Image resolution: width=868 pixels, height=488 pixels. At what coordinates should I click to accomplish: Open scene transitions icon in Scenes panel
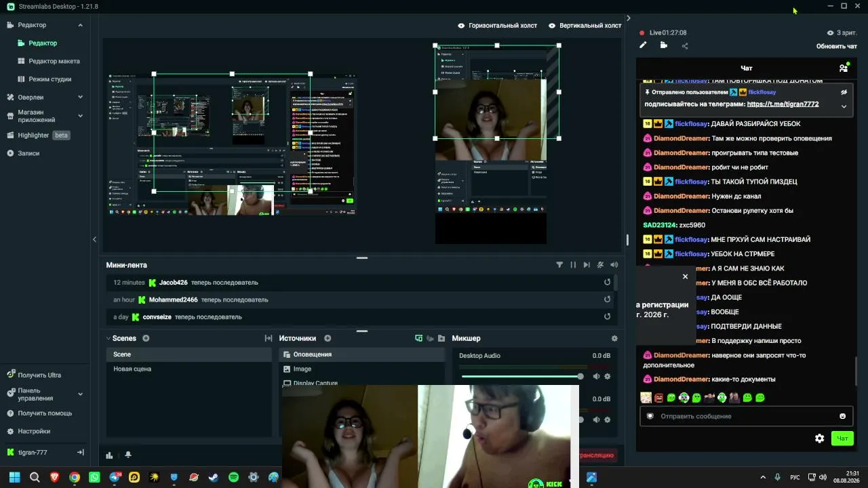click(x=269, y=338)
